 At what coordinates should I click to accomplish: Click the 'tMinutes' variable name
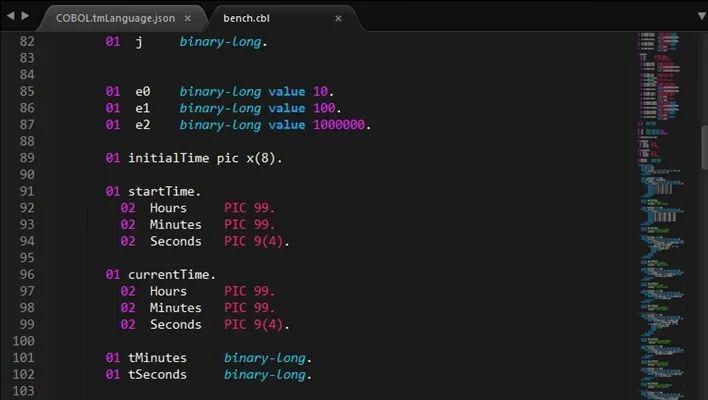click(x=157, y=358)
